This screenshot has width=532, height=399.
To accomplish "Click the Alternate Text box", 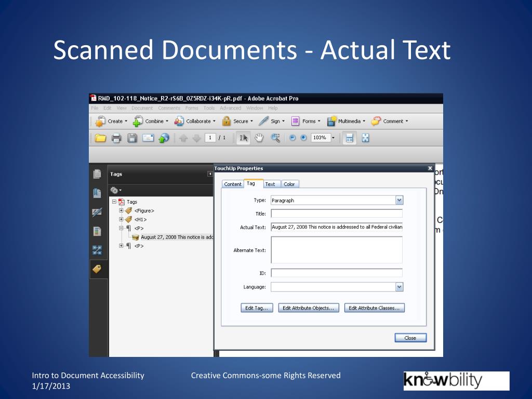I will (337, 250).
